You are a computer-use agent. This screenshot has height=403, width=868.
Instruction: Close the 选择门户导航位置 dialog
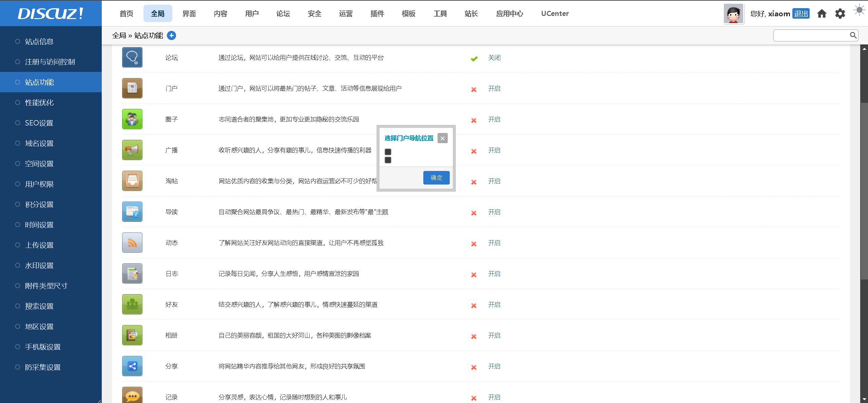(442, 138)
